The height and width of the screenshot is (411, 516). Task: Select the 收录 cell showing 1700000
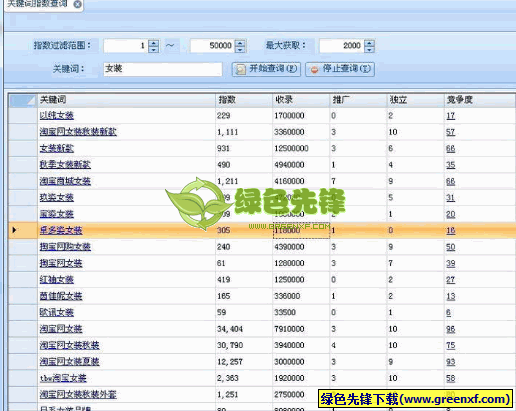pos(301,115)
